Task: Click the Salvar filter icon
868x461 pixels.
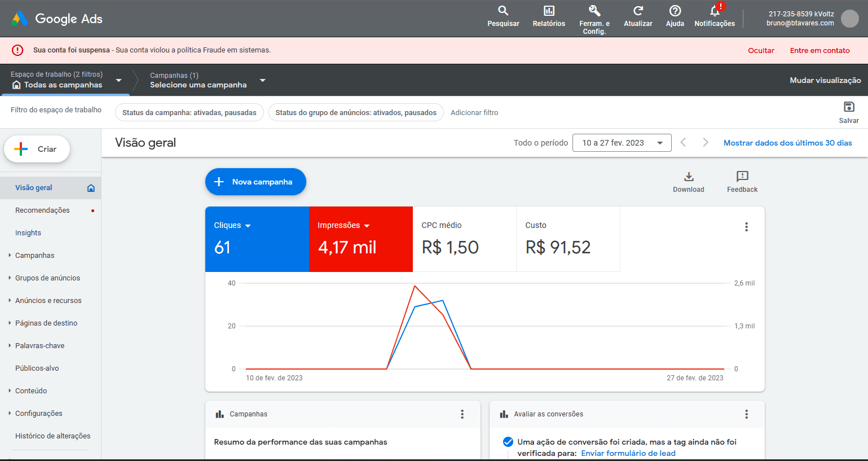Action: click(x=849, y=107)
